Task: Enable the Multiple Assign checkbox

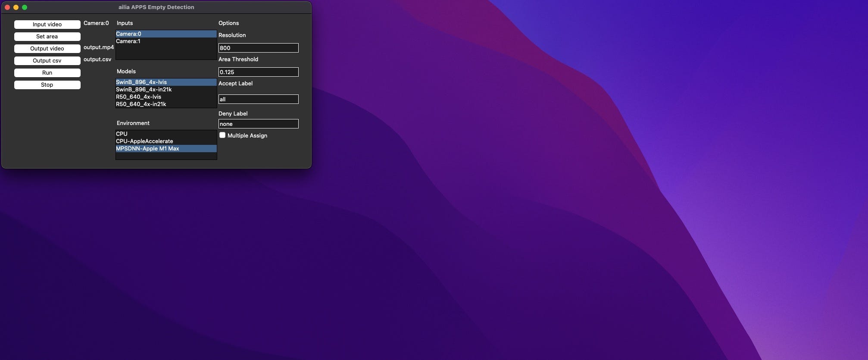Action: (222, 135)
